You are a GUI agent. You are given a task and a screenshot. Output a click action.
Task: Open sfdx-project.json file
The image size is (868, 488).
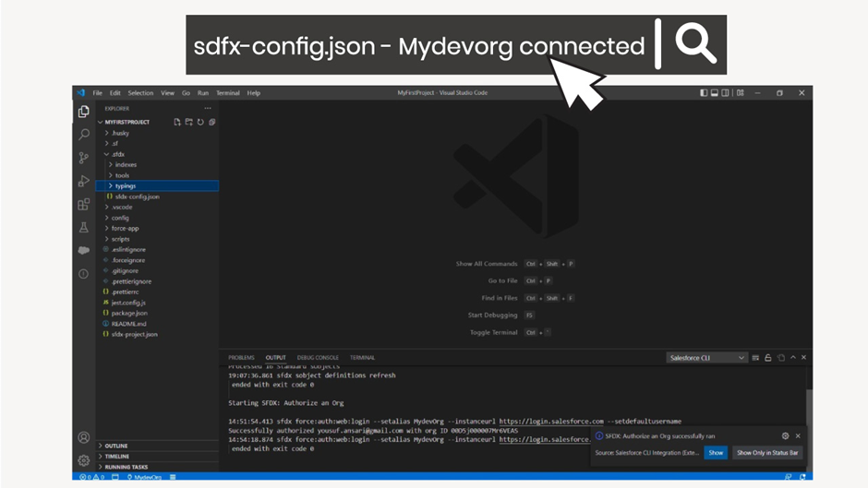[135, 334]
